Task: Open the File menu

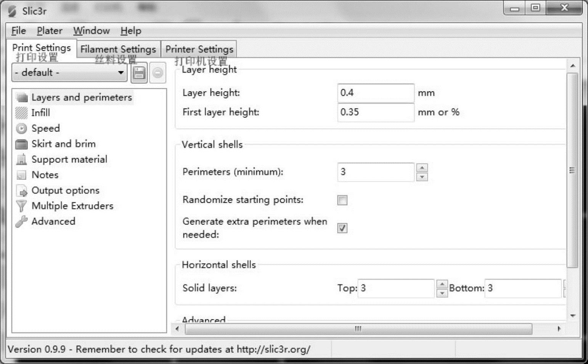Action: point(19,30)
